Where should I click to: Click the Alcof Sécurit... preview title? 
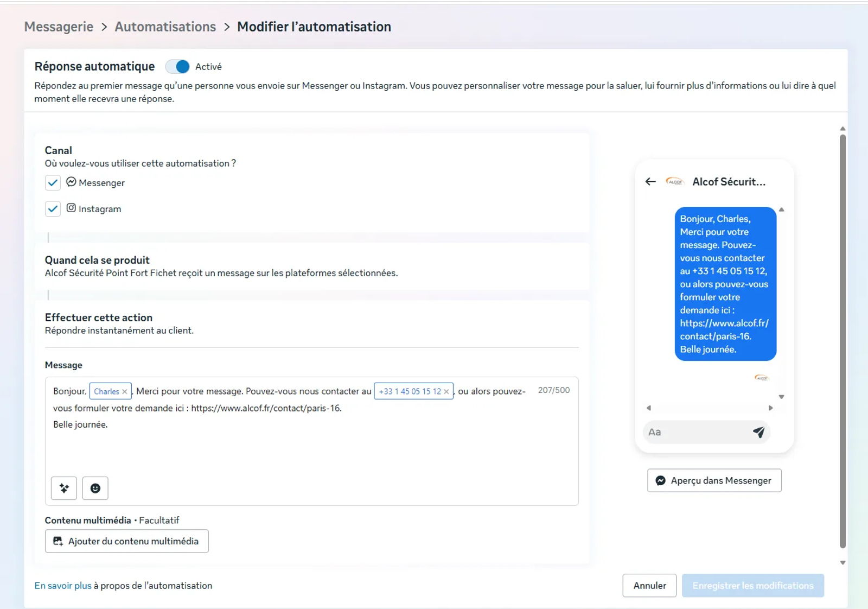click(x=729, y=182)
